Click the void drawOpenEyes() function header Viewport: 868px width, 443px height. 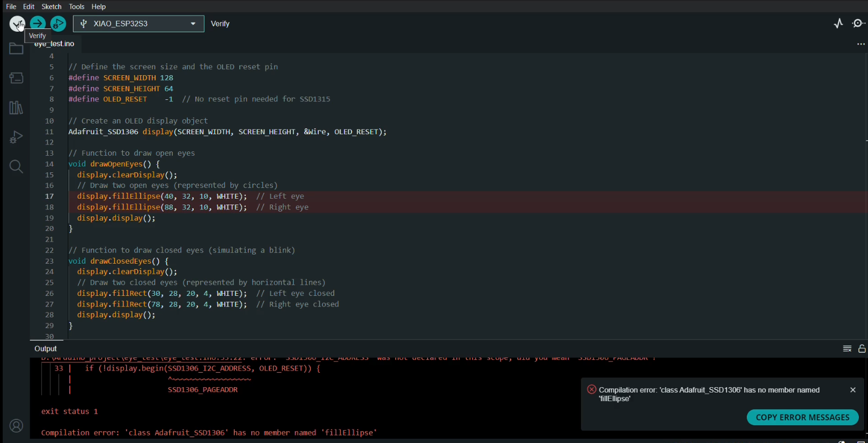pos(114,164)
